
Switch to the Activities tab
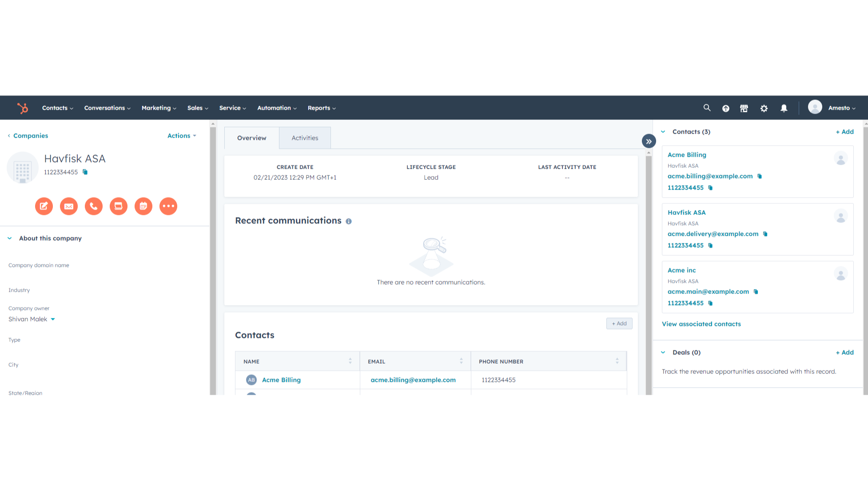click(305, 138)
